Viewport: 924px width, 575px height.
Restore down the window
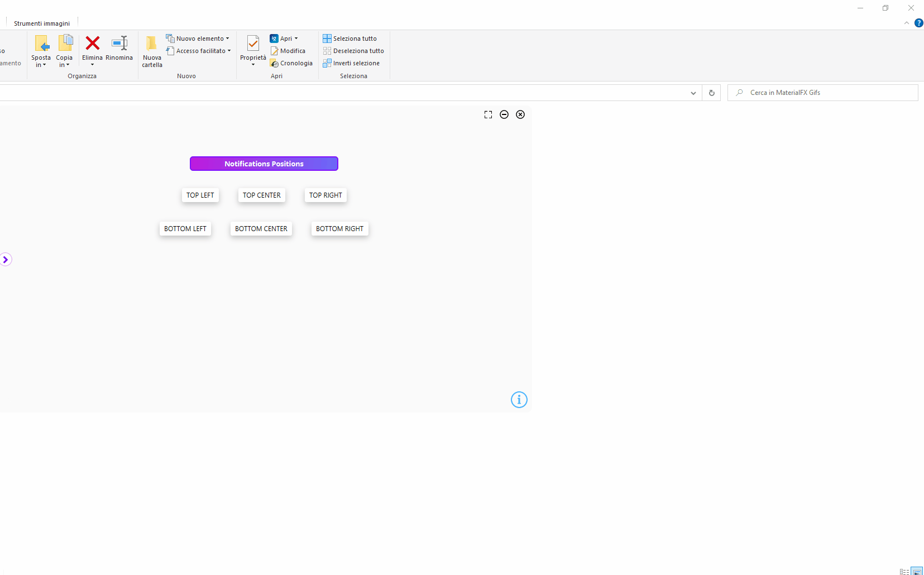coord(885,8)
